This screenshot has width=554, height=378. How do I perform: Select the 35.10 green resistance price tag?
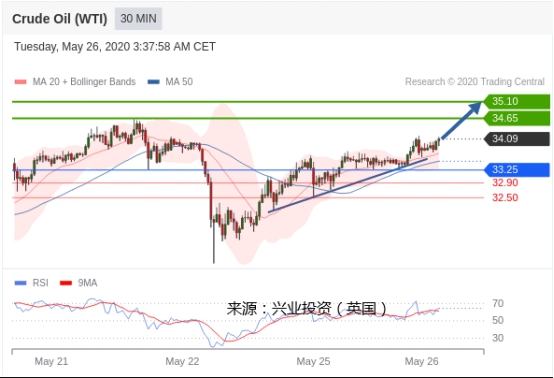pos(517,101)
